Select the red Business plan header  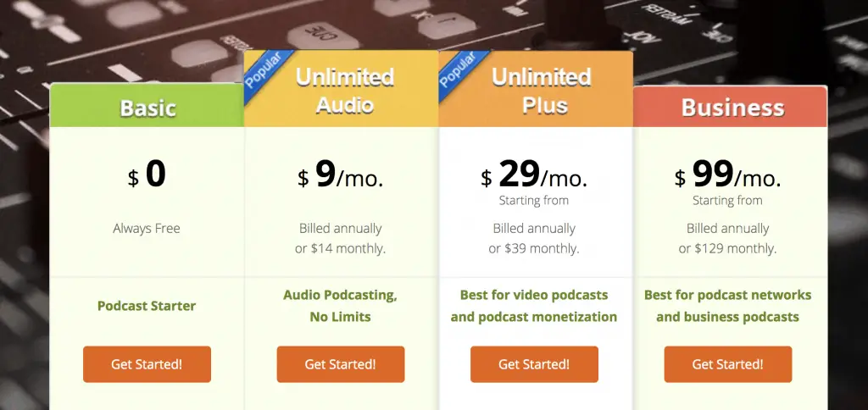tap(730, 107)
